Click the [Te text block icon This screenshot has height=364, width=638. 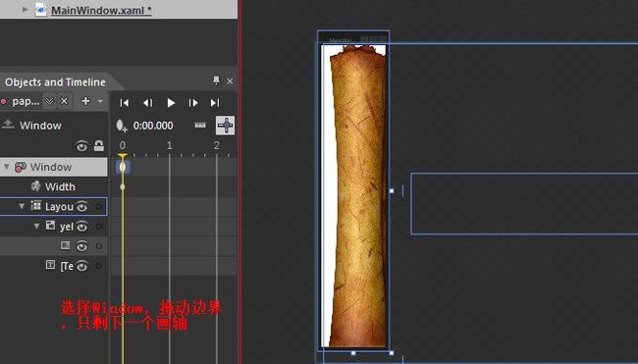point(50,265)
